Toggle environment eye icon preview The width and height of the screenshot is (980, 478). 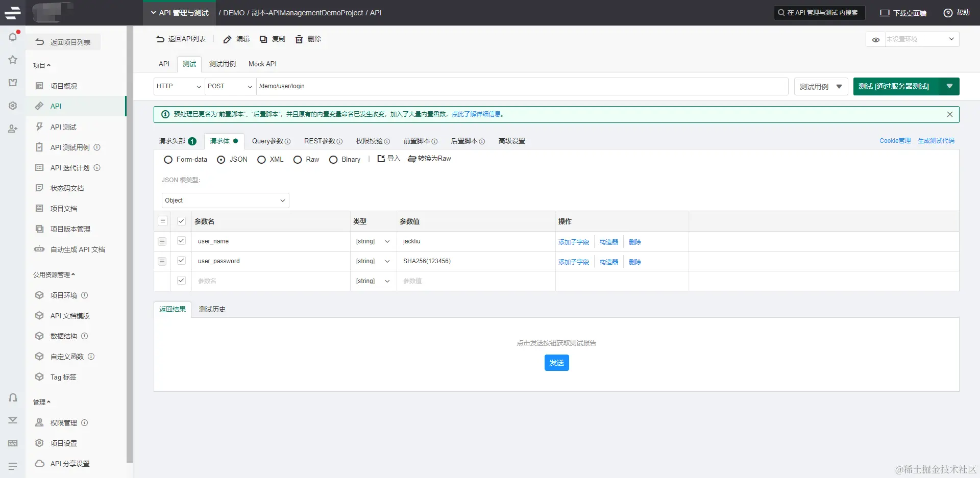tap(876, 39)
